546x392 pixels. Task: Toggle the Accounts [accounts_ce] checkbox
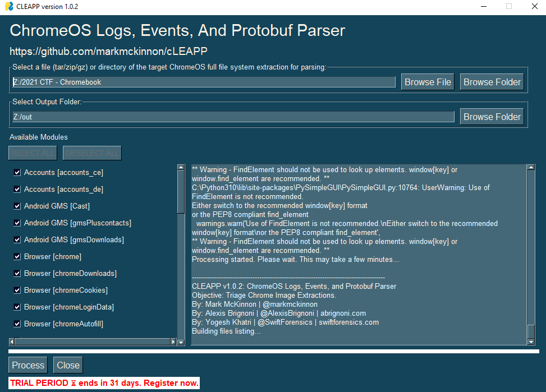tap(17, 172)
